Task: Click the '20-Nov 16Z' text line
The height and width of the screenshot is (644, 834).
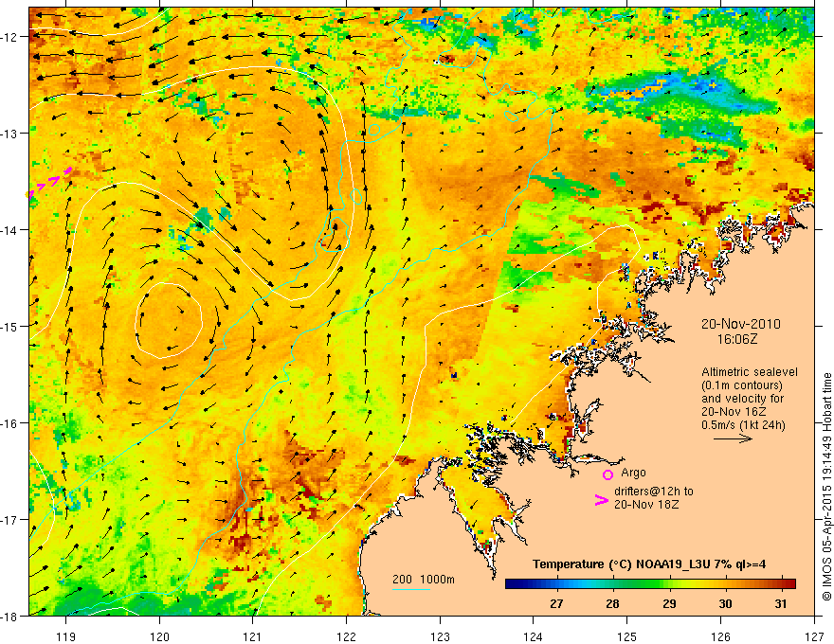Action: [x=734, y=412]
